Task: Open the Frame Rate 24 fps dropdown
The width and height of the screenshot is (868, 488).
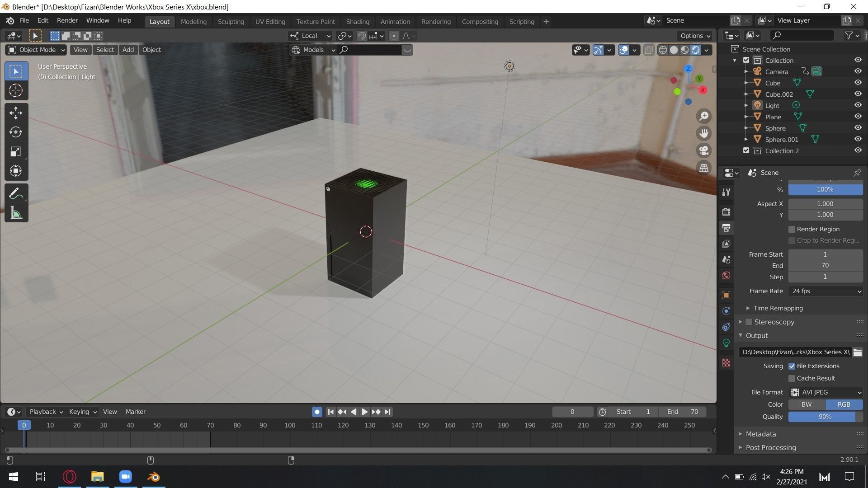Action: [825, 291]
